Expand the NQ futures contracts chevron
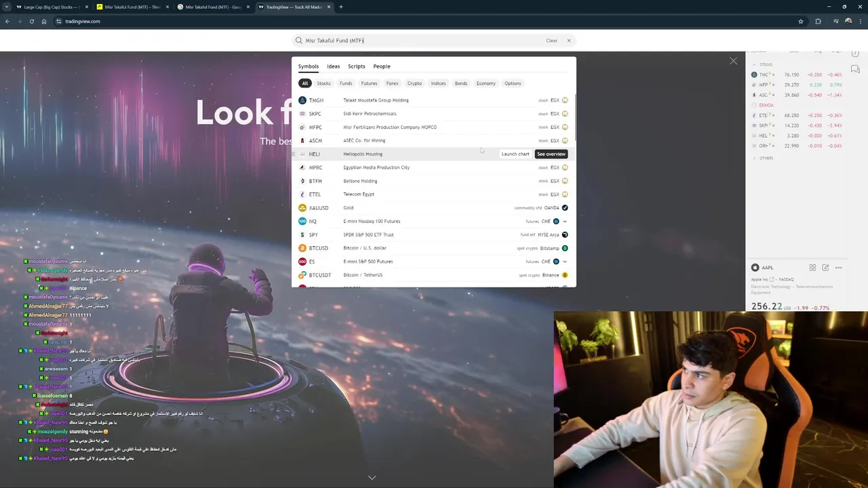Image resolution: width=868 pixels, height=488 pixels. point(565,221)
